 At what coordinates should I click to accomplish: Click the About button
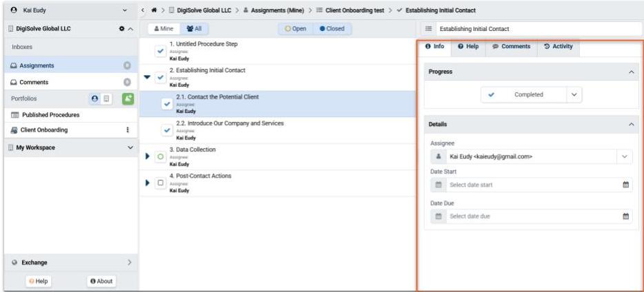[101, 281]
